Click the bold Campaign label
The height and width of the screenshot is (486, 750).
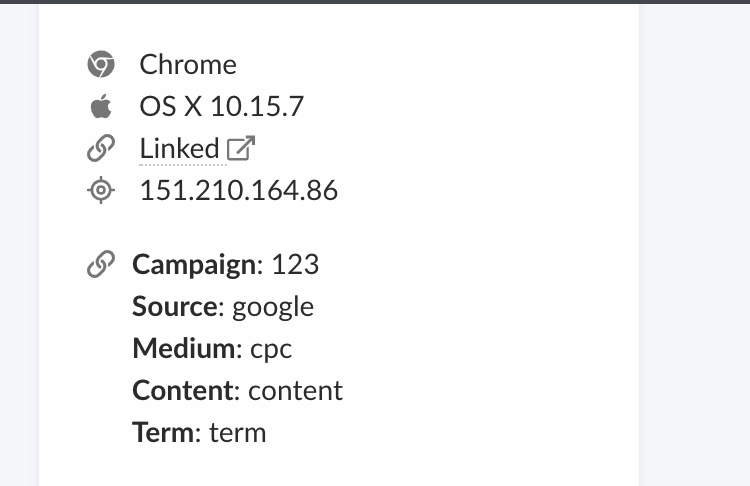coord(194,265)
